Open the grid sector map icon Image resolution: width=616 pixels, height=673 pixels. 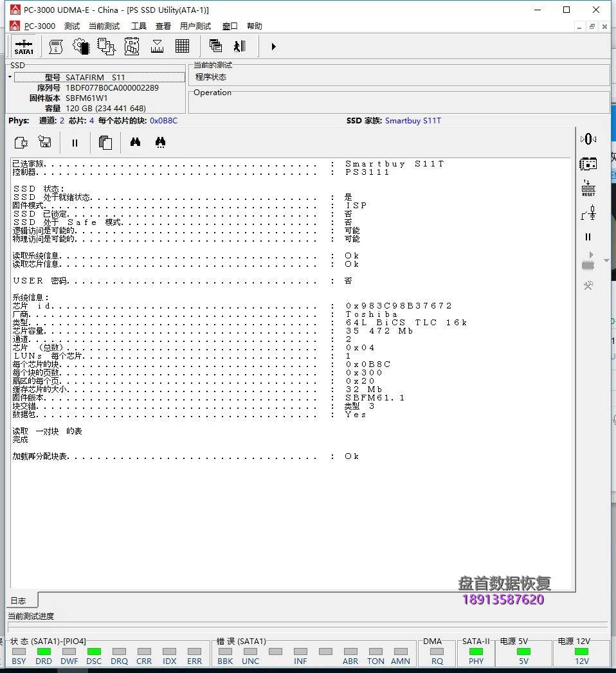[183, 46]
